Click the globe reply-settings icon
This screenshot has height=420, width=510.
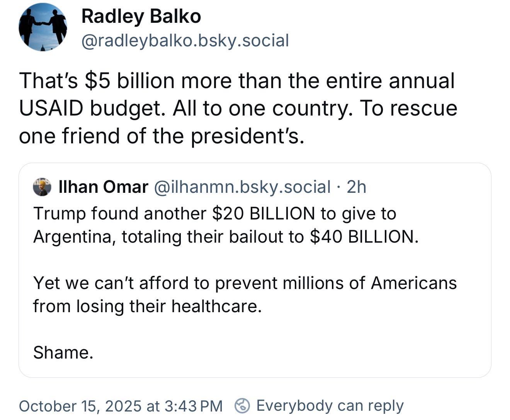point(242,405)
